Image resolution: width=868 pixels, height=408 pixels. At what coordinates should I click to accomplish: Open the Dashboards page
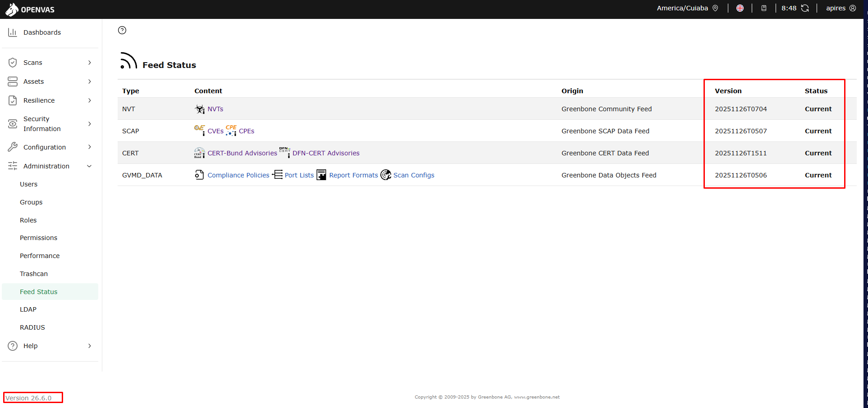42,32
